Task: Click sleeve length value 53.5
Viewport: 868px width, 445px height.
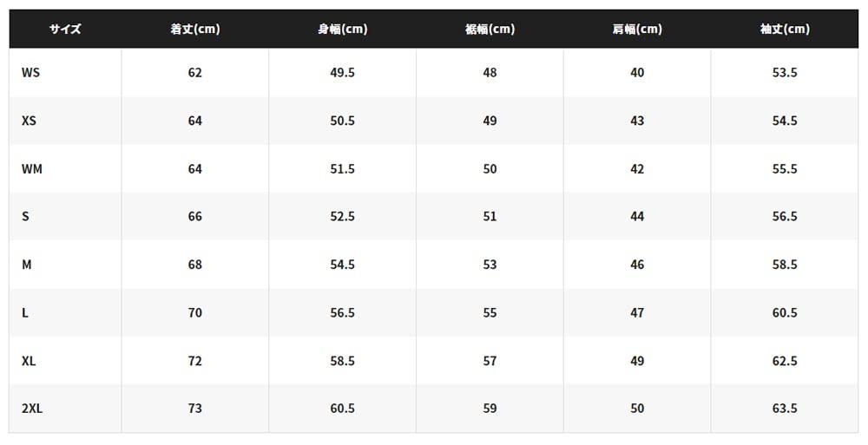Action: point(785,73)
